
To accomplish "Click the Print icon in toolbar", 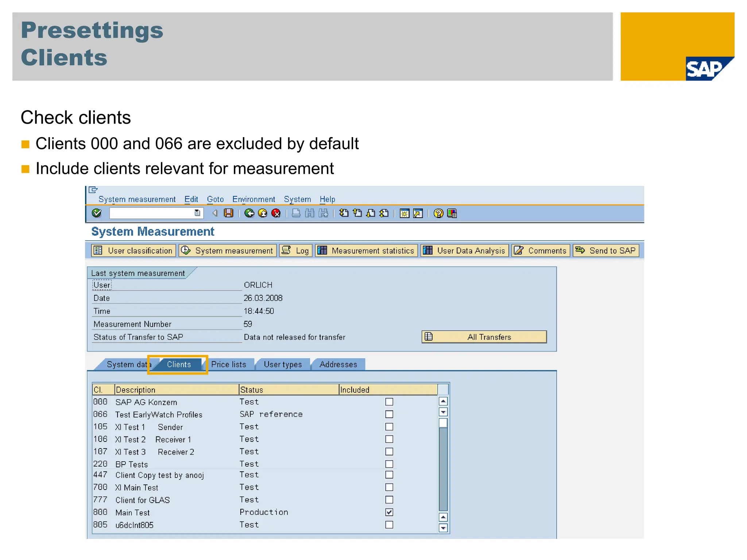I will [x=296, y=213].
